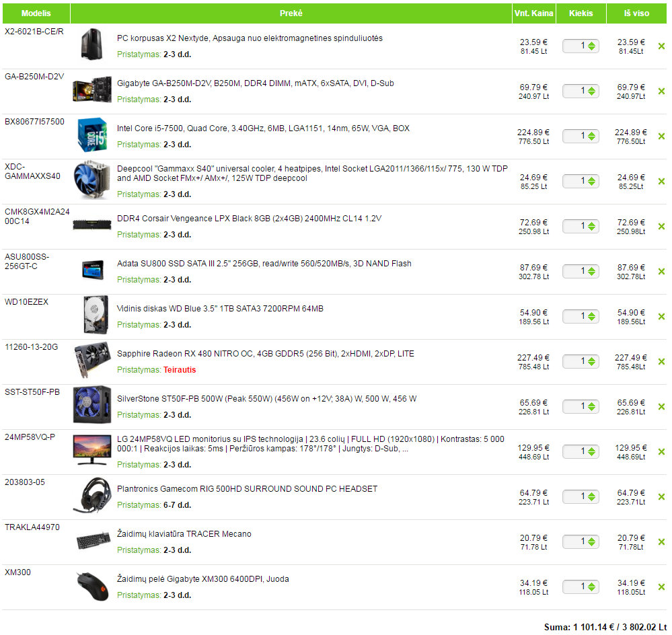
Task: Open the PC case X2 Nextyde thumbnail
Action: 91,44
